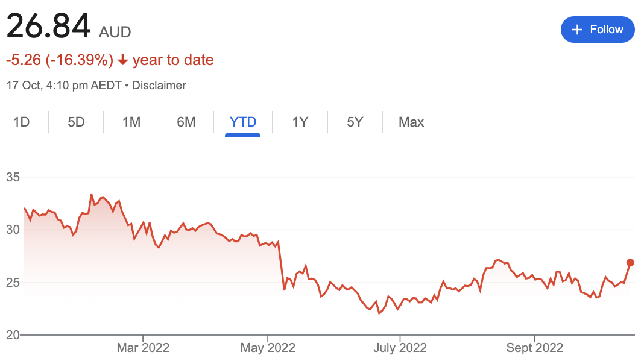Click the May 2022 axis label

coord(268,348)
